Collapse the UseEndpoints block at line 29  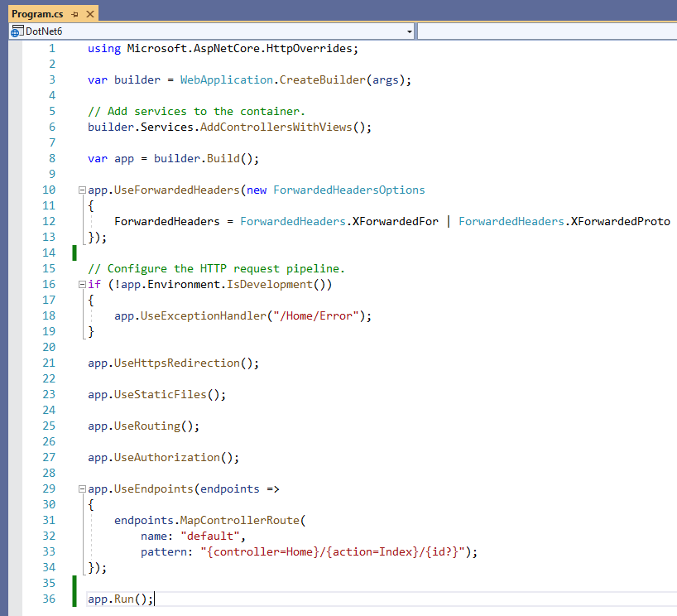tap(82, 489)
